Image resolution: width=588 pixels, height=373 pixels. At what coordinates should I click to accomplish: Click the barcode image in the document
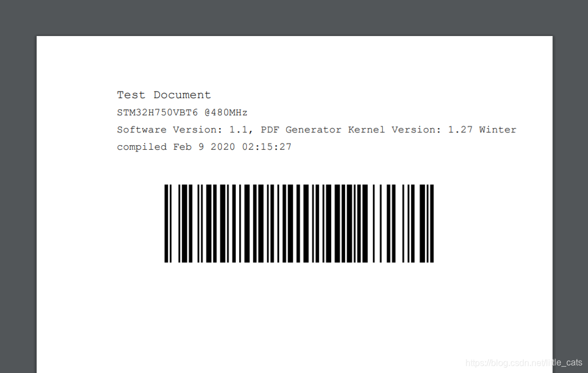299,223
